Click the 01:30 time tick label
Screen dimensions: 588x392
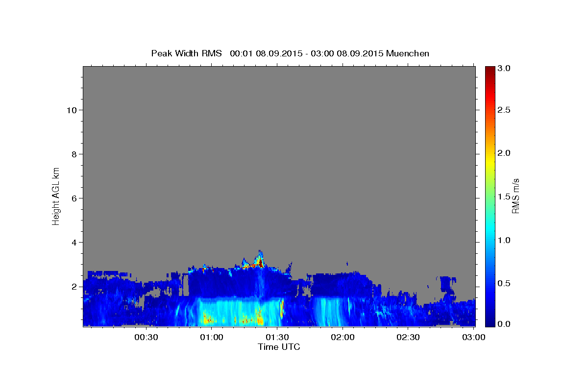coord(277,337)
